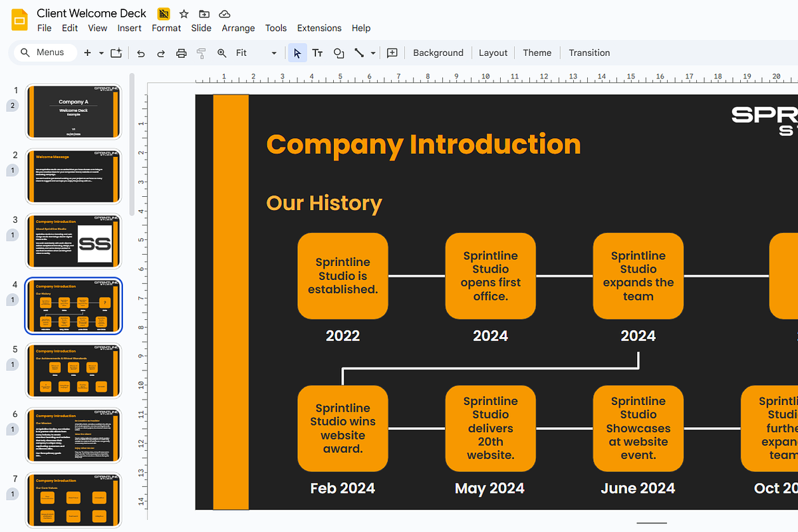Click the filmstrip panel scrollbar
The width and height of the screenshot is (798, 532).
(x=132, y=144)
